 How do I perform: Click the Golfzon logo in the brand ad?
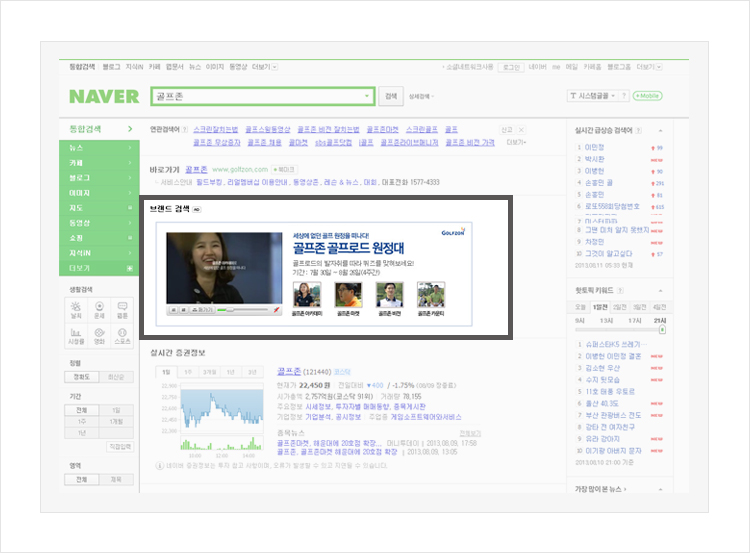453,232
